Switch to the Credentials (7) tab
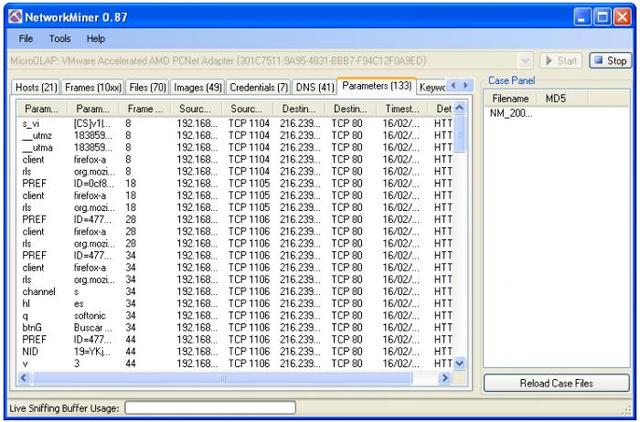 coord(258,87)
